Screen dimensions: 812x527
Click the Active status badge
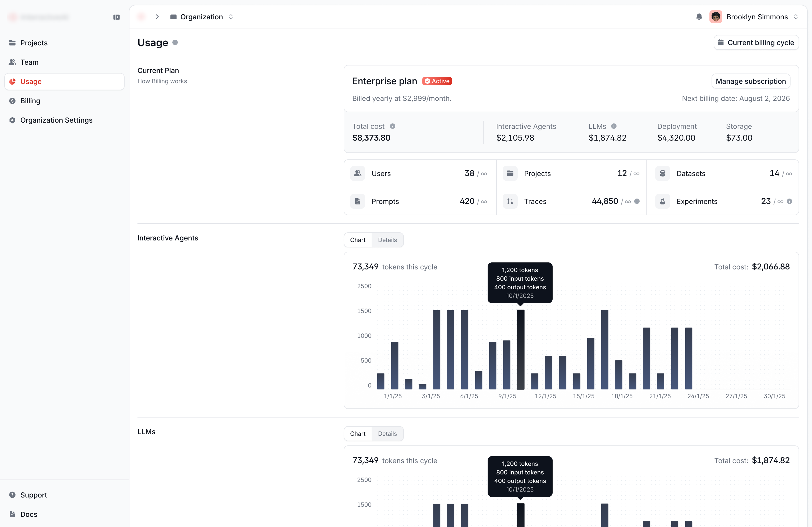pyautogui.click(x=437, y=81)
